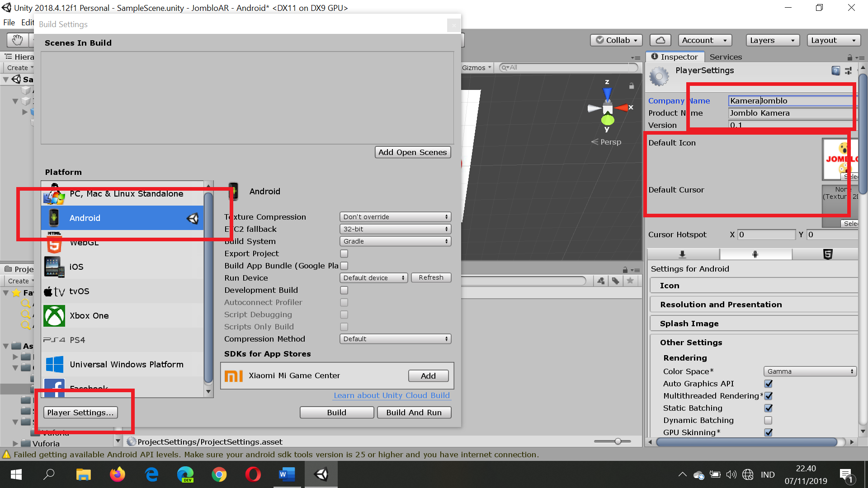Open the Texture Compression dropdown
The height and width of the screenshot is (488, 868).
[395, 217]
